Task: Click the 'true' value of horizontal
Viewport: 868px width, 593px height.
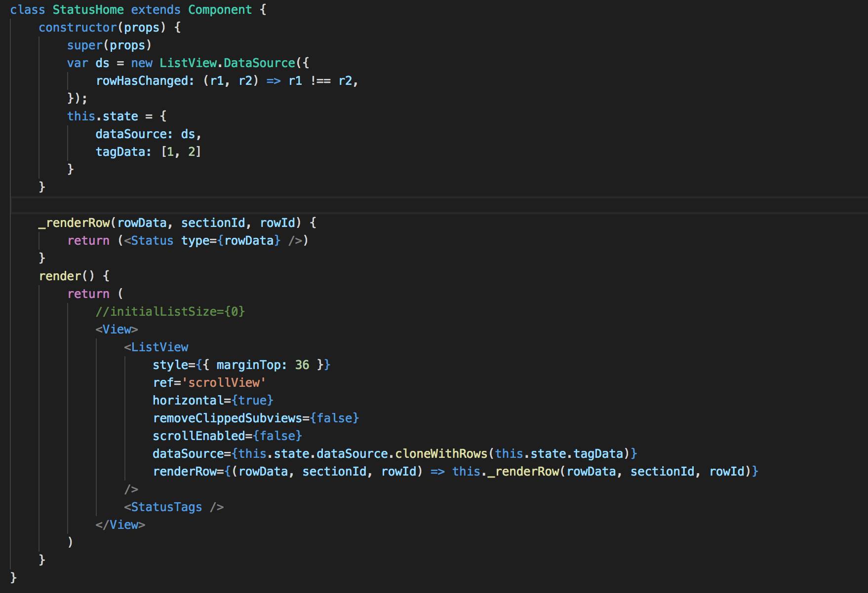Action: coord(252,401)
